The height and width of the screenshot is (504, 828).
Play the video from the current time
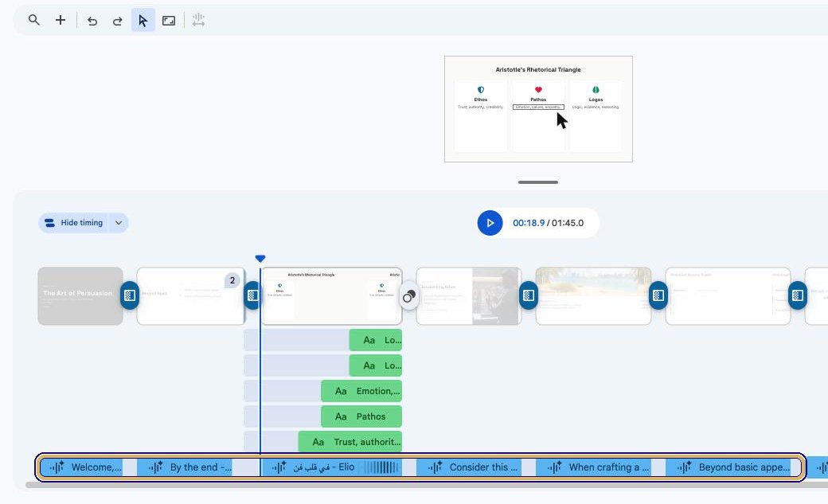click(x=490, y=223)
